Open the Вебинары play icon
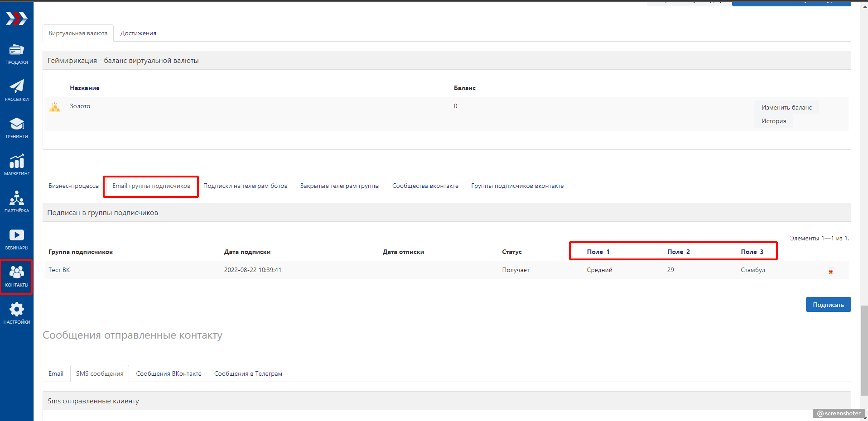The height and width of the screenshot is (421, 868). tap(17, 239)
